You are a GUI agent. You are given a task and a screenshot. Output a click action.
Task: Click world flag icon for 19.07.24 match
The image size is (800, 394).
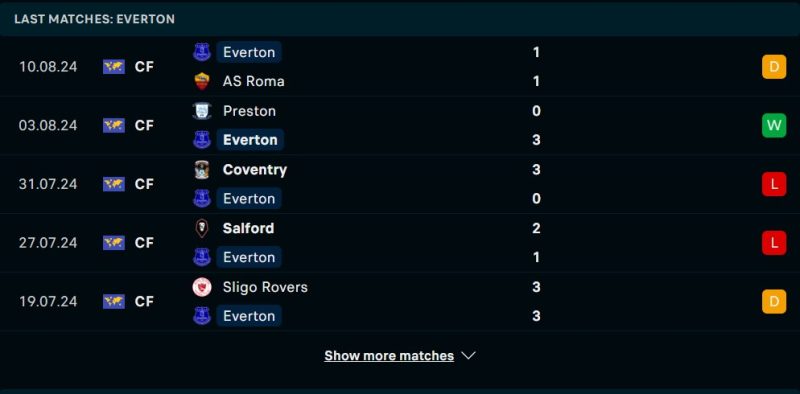(114, 302)
